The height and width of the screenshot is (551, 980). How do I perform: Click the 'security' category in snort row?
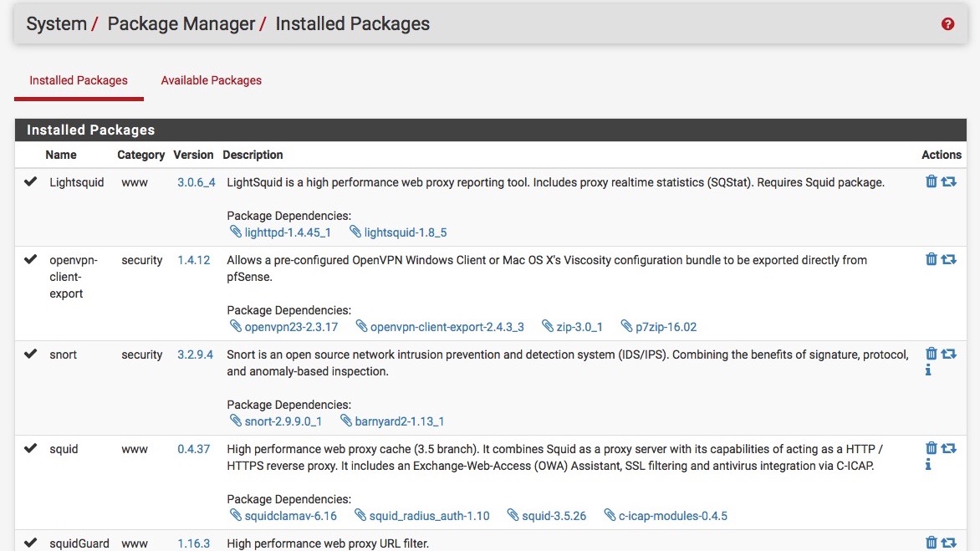(142, 355)
